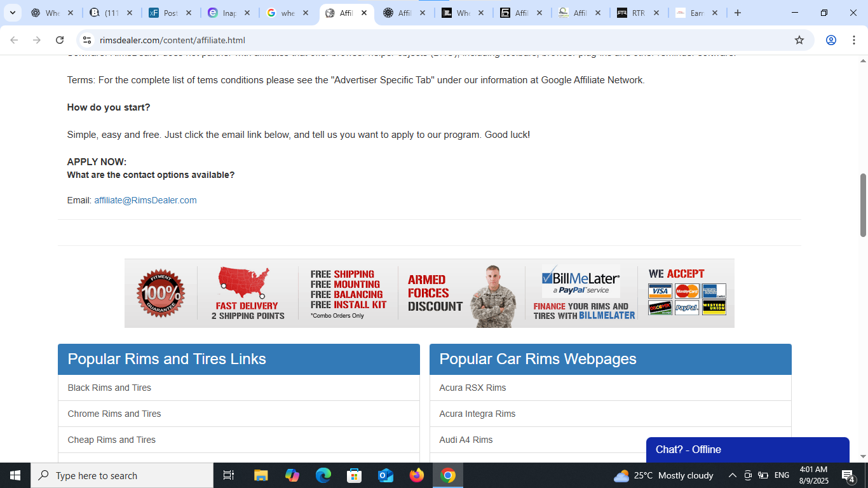This screenshot has height=488, width=868.
Task: Click the 'How do you start?' heading
Action: pos(109,107)
